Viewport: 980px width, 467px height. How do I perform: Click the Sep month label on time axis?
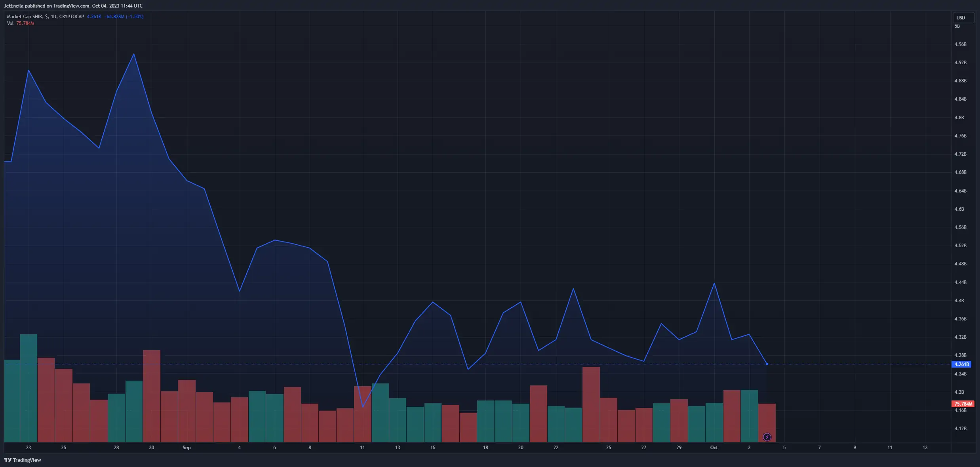186,448
